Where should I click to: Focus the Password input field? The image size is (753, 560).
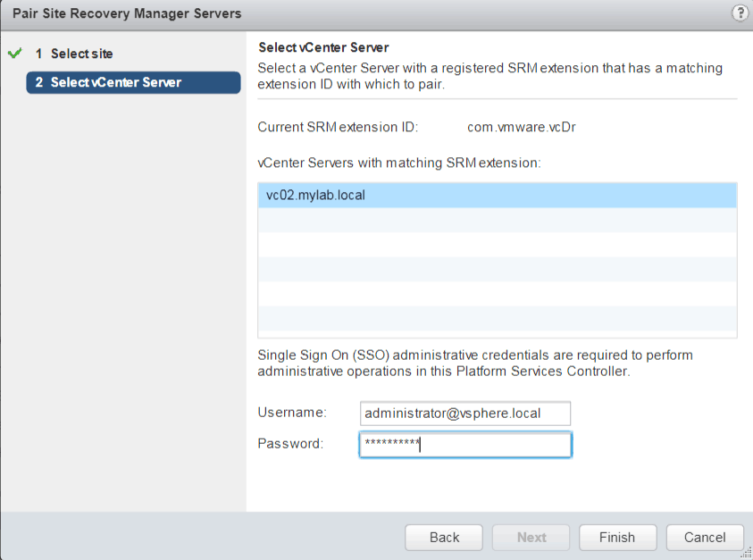coord(464,444)
